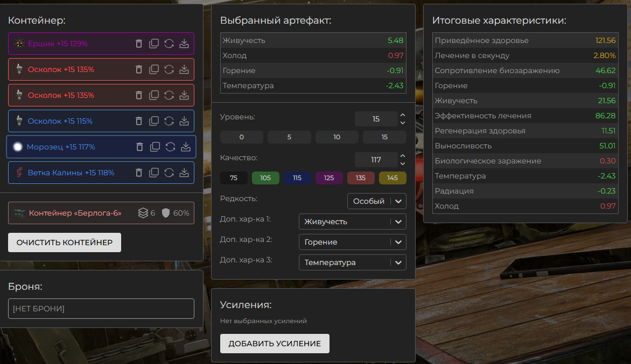Click circular arrows icon on Осколок 115% row
The width and height of the screenshot is (631, 364).
click(169, 121)
